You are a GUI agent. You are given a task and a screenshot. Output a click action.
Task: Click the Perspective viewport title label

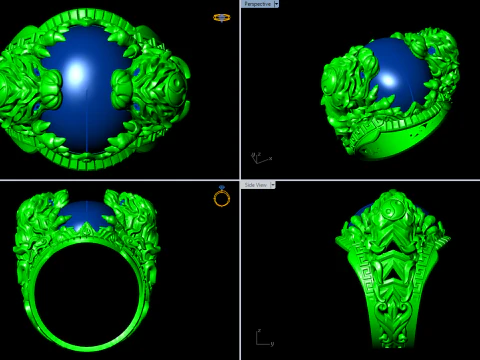[x=257, y=4]
